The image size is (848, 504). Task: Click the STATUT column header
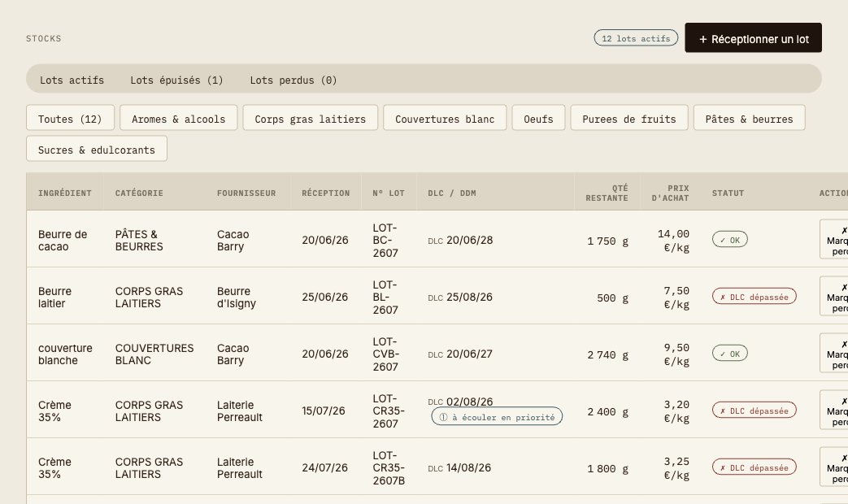coord(728,193)
